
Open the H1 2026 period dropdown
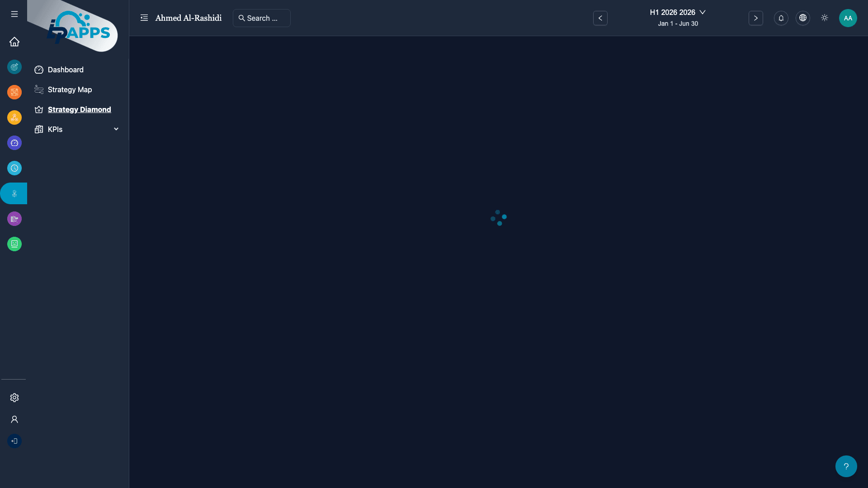point(677,13)
